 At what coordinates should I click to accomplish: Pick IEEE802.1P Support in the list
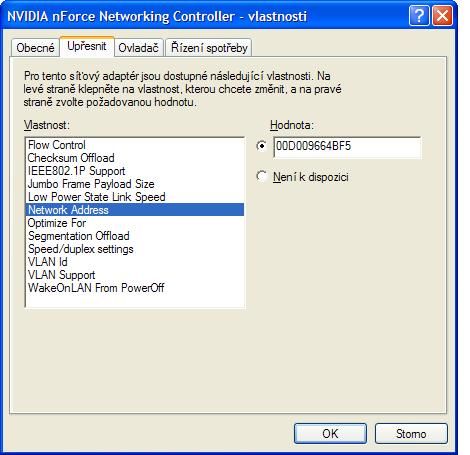coord(135,171)
